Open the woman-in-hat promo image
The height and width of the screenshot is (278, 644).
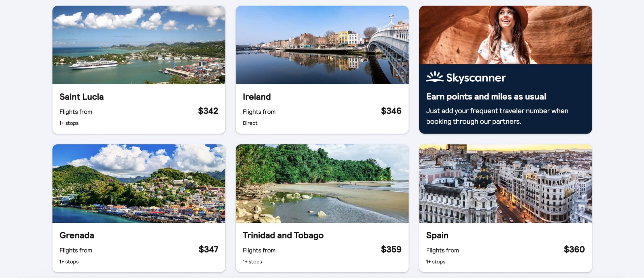[505, 35]
